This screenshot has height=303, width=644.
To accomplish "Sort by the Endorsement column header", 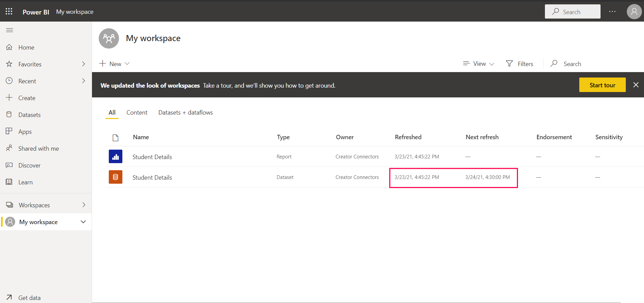I will 554,137.
